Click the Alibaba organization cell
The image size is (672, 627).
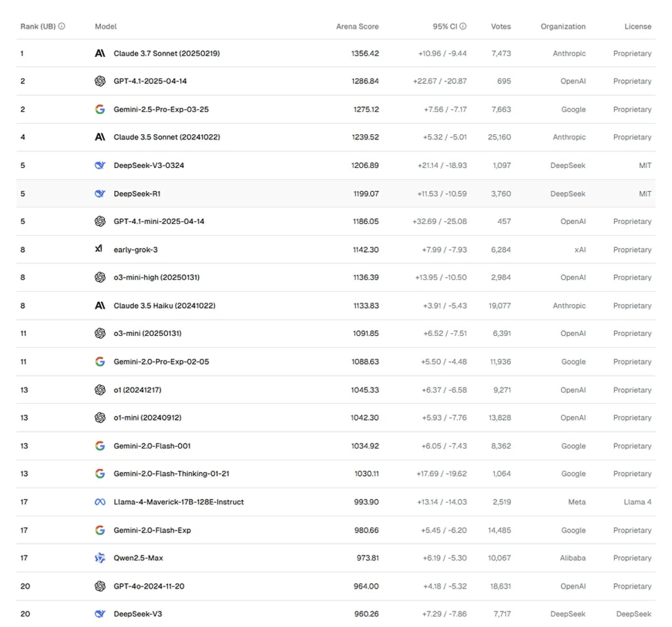pos(573,558)
